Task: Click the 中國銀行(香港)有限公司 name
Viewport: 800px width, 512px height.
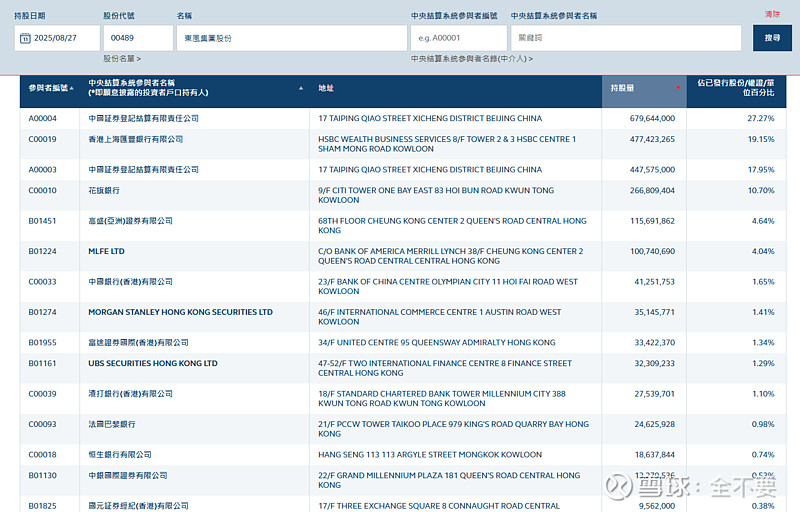Action: [x=131, y=281]
